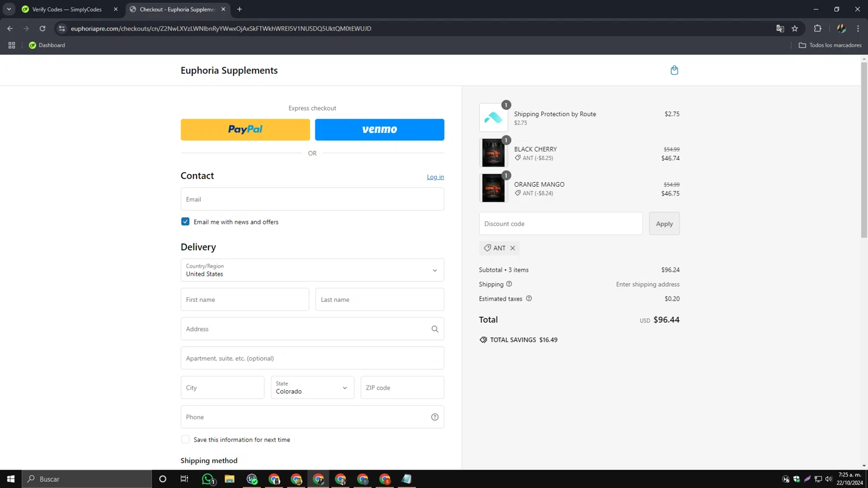Go back to the previous page

(x=10, y=28)
